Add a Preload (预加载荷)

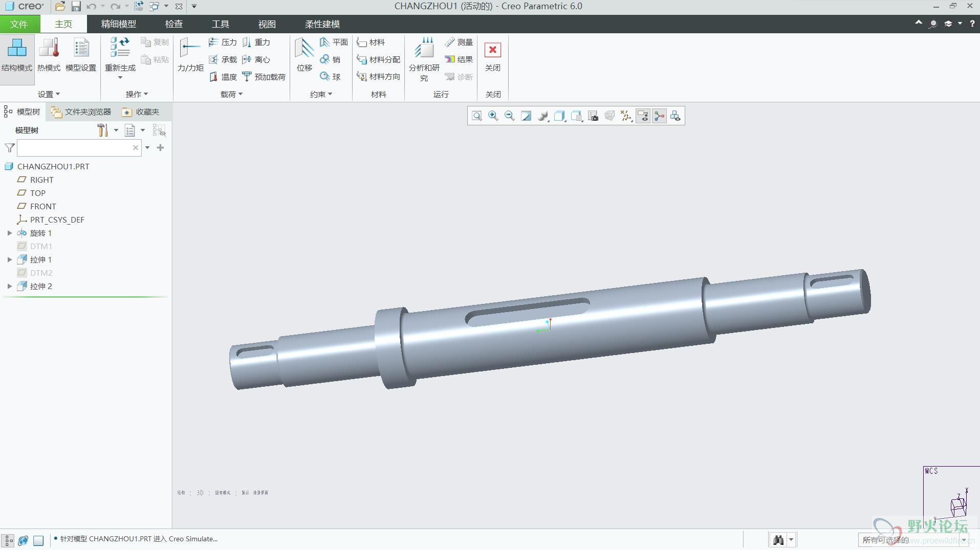click(264, 77)
